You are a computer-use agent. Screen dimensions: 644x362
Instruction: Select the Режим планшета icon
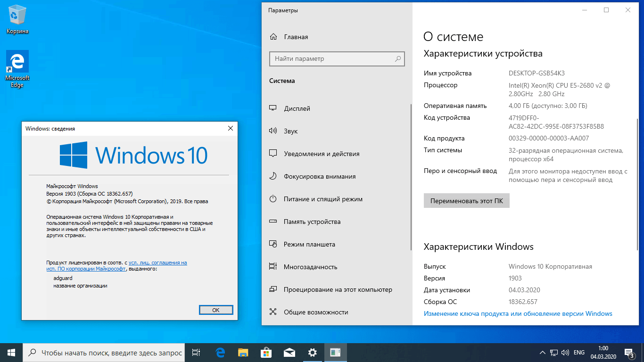pos(272,244)
